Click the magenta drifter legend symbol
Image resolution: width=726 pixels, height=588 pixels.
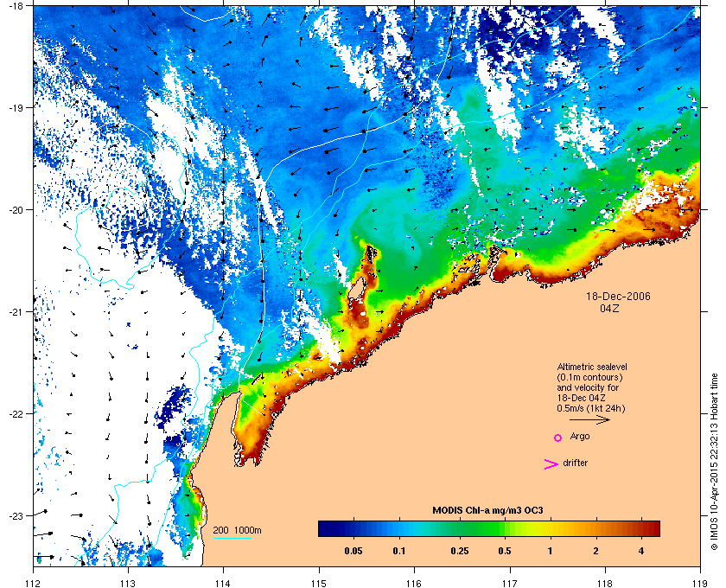pyautogui.click(x=551, y=464)
